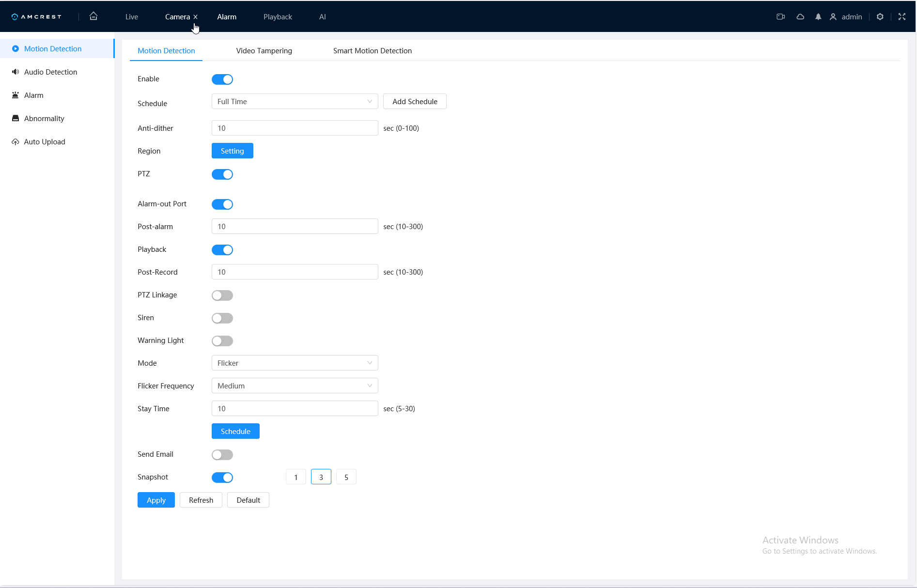Image resolution: width=917 pixels, height=588 pixels.
Task: Close the Camera tab with the X
Action: click(x=196, y=17)
